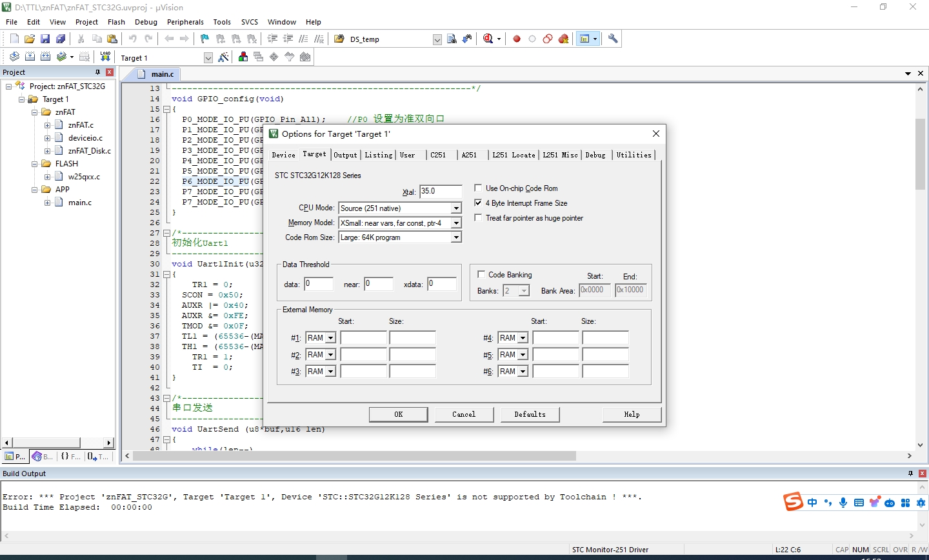
Task: Click the xdata threshold input field
Action: coord(442,284)
